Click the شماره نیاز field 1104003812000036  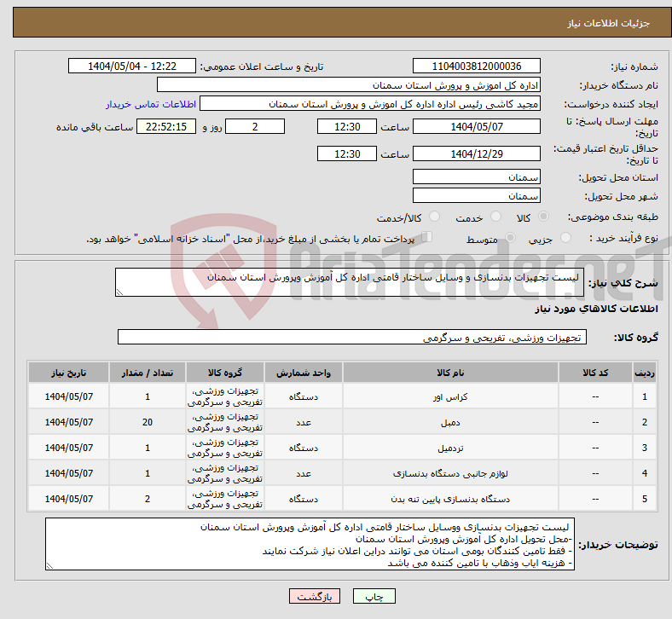476,66
